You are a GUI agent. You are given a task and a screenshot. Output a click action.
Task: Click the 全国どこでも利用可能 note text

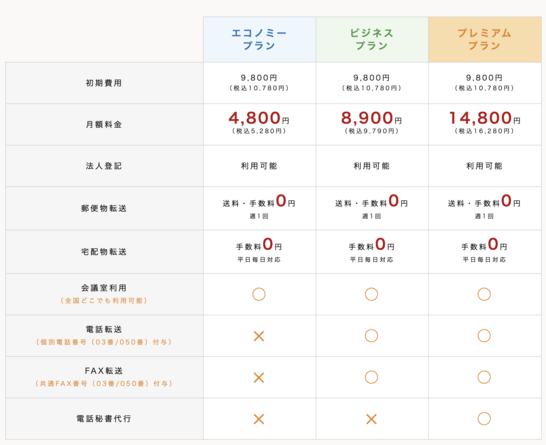pos(104,300)
